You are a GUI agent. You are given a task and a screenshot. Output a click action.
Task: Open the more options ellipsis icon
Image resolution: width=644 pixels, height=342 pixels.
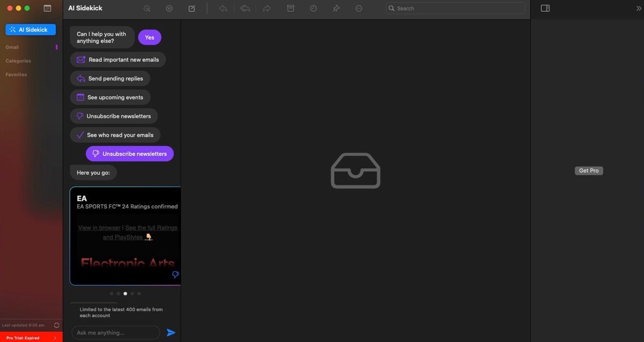(x=358, y=8)
